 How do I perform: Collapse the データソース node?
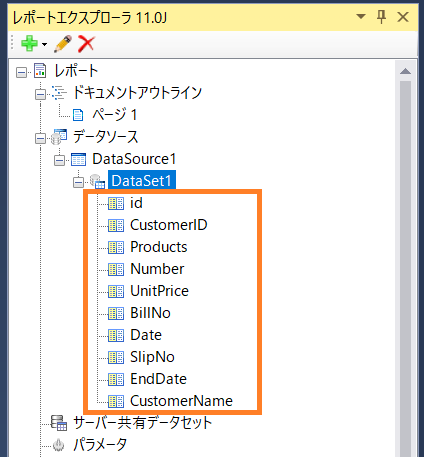(x=40, y=138)
